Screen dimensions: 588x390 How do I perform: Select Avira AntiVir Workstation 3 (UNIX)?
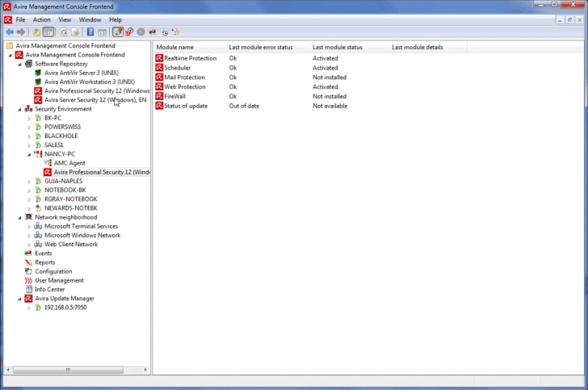click(x=90, y=82)
